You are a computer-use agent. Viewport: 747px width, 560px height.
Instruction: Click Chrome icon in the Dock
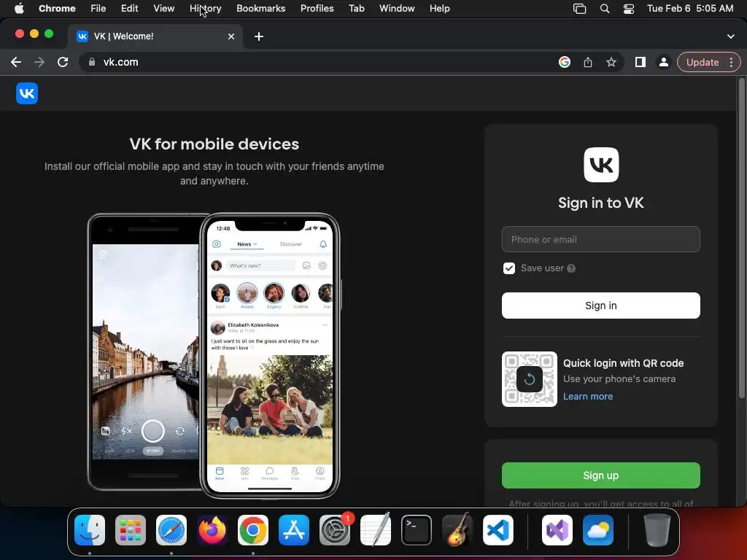coord(253,530)
